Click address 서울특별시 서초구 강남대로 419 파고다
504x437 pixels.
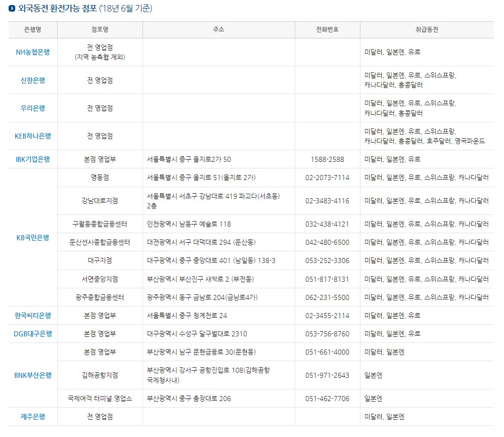(213, 201)
